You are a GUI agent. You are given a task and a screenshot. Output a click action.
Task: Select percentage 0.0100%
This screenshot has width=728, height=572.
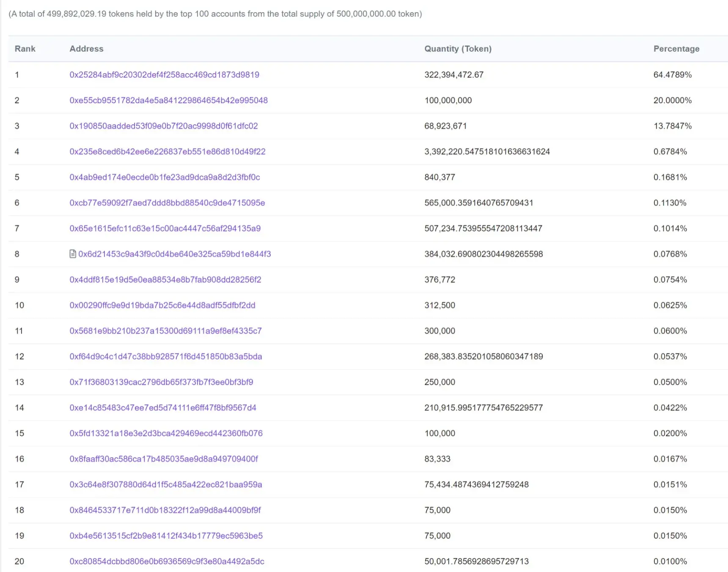coord(670,561)
